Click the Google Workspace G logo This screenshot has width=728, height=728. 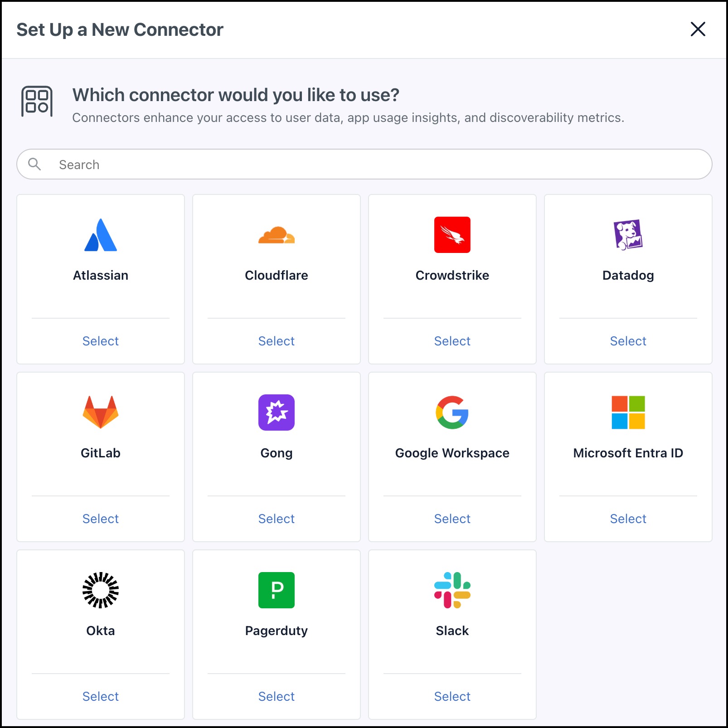point(452,412)
